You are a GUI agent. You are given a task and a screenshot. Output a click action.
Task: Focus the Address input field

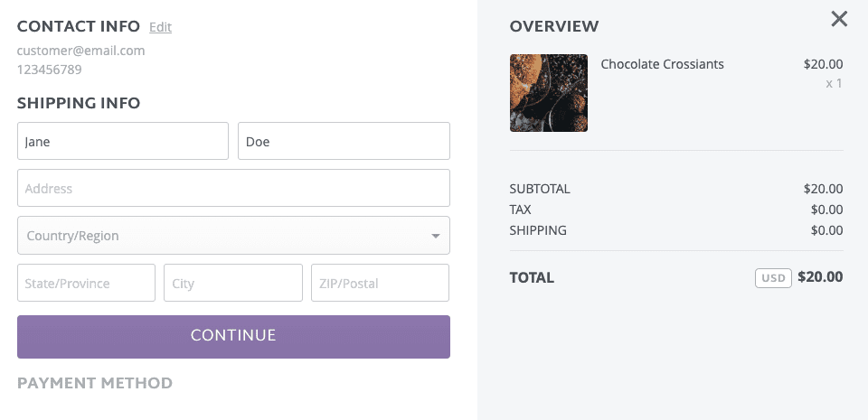(233, 188)
